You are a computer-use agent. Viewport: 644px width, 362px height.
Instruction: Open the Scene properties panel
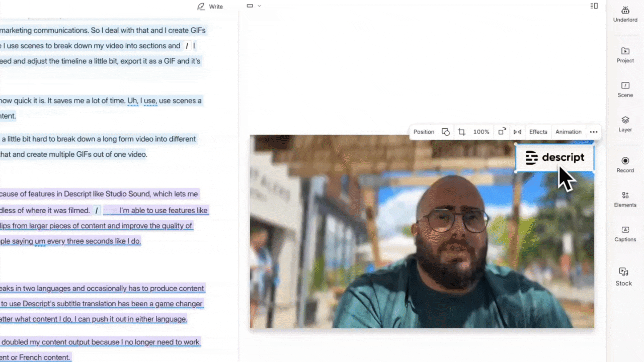click(625, 89)
